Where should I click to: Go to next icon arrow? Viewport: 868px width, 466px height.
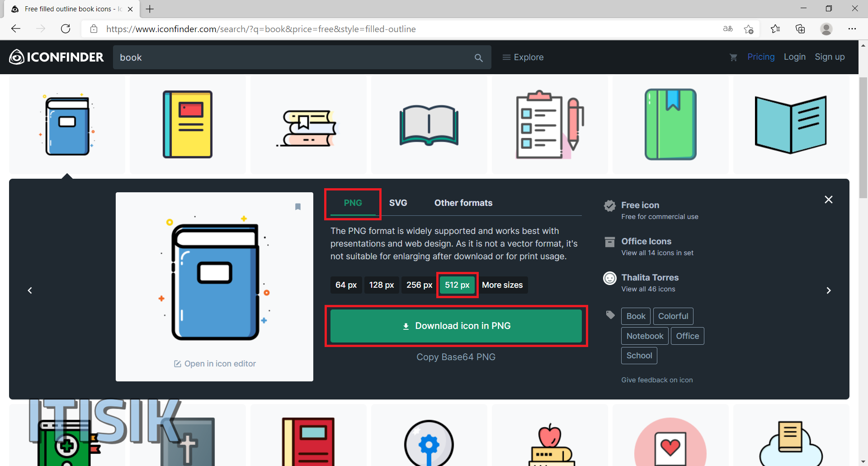click(x=829, y=290)
